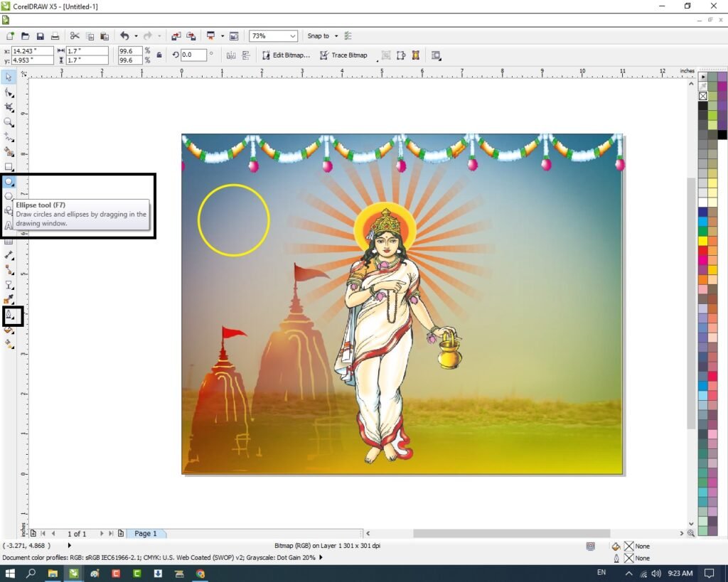728x582 pixels.
Task: Select the Interactive Fill tool
Action: coord(9,345)
